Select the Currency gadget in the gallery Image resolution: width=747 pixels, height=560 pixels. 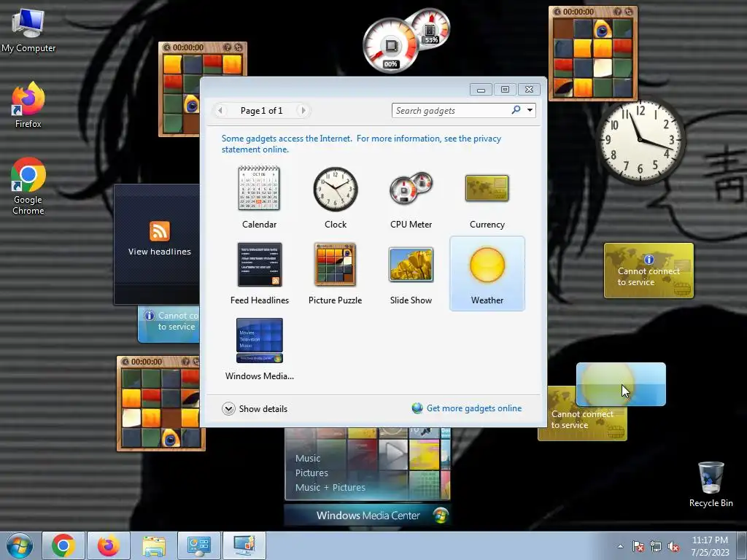pyautogui.click(x=487, y=198)
